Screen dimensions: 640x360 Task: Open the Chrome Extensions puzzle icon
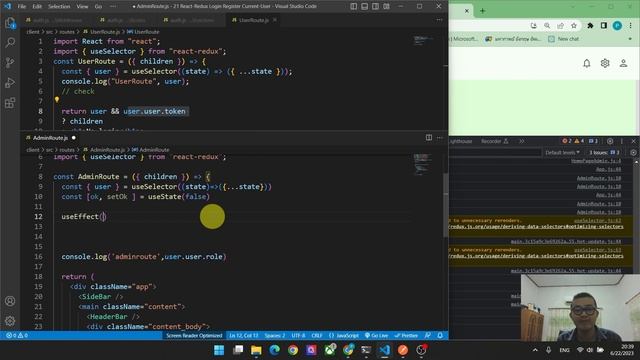click(x=590, y=26)
